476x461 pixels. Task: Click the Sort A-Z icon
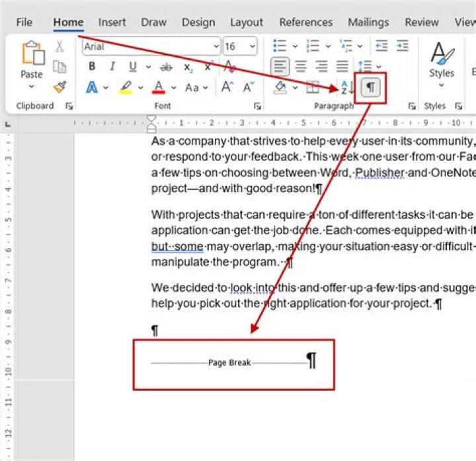point(347,87)
